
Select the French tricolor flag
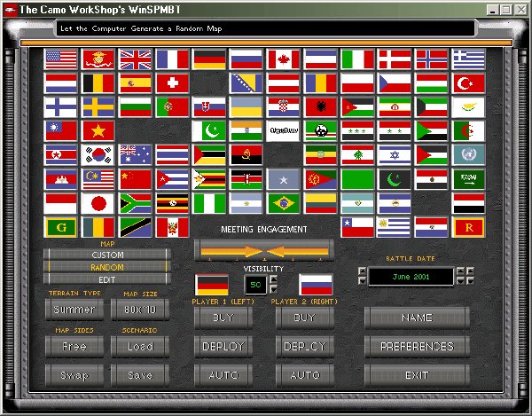[x=172, y=59]
